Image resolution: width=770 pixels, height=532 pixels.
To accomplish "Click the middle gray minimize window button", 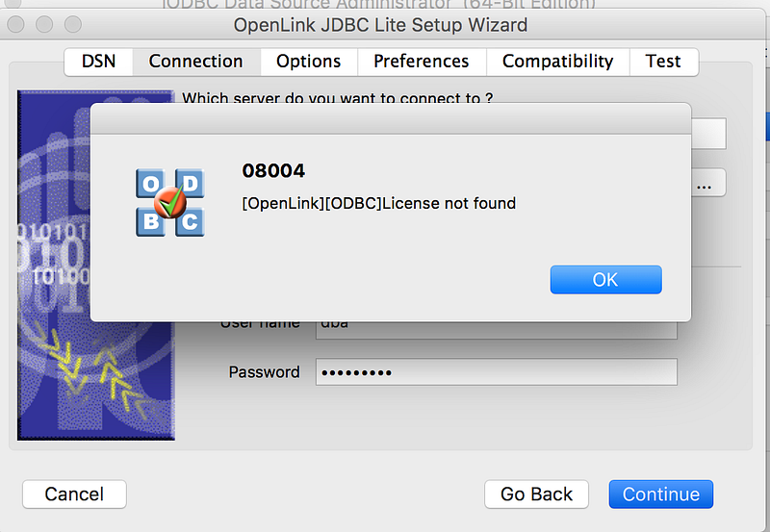I will (44, 24).
